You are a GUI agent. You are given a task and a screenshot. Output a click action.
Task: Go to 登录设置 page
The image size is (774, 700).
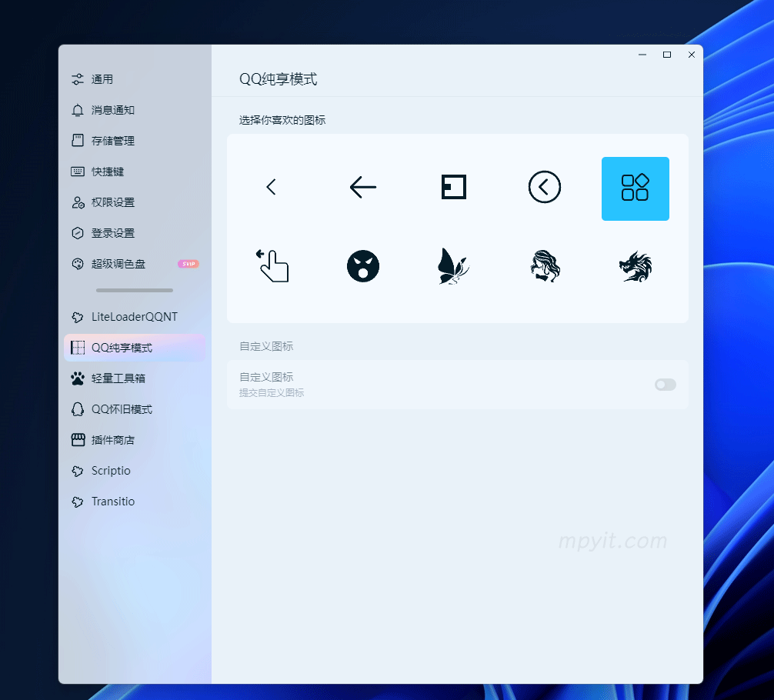135,233
